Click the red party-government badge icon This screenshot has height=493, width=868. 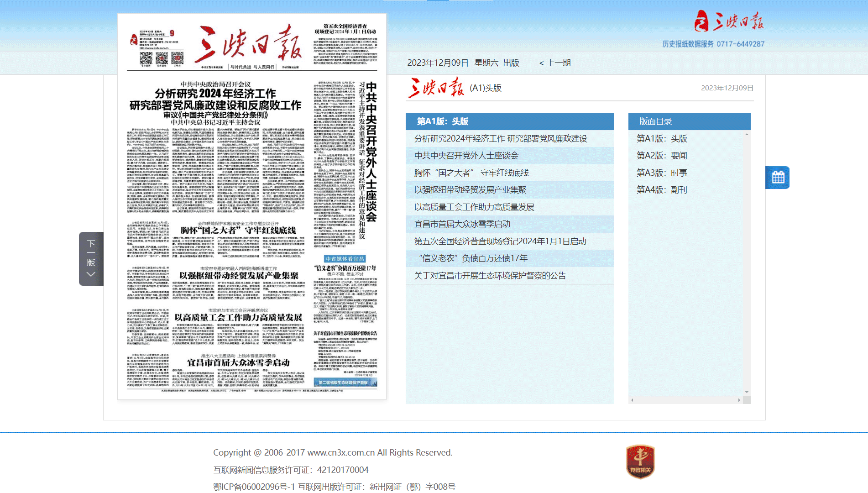coord(640,462)
